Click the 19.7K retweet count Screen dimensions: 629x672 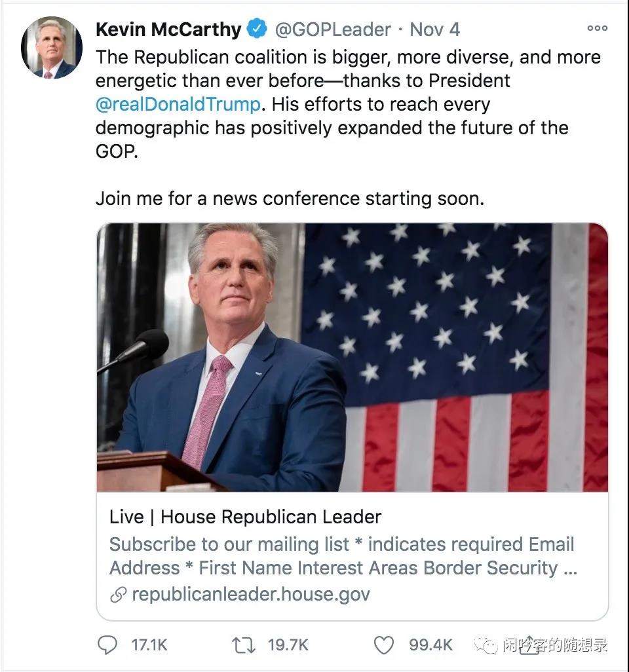point(288,645)
